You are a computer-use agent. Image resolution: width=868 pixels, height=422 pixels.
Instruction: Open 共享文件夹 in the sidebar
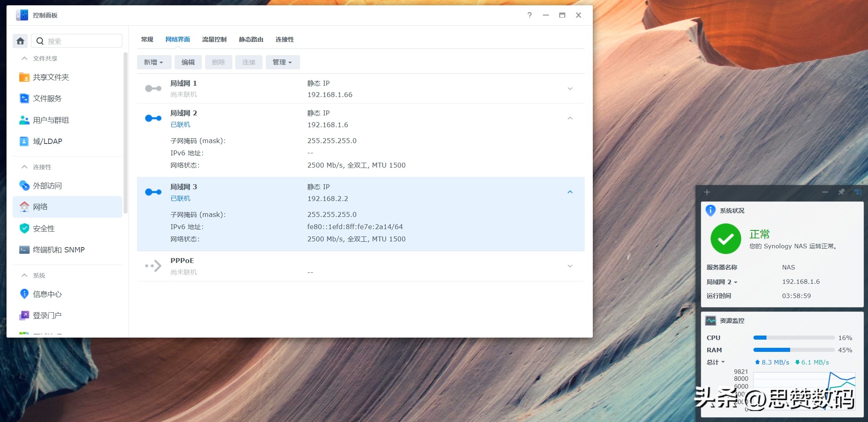point(51,77)
